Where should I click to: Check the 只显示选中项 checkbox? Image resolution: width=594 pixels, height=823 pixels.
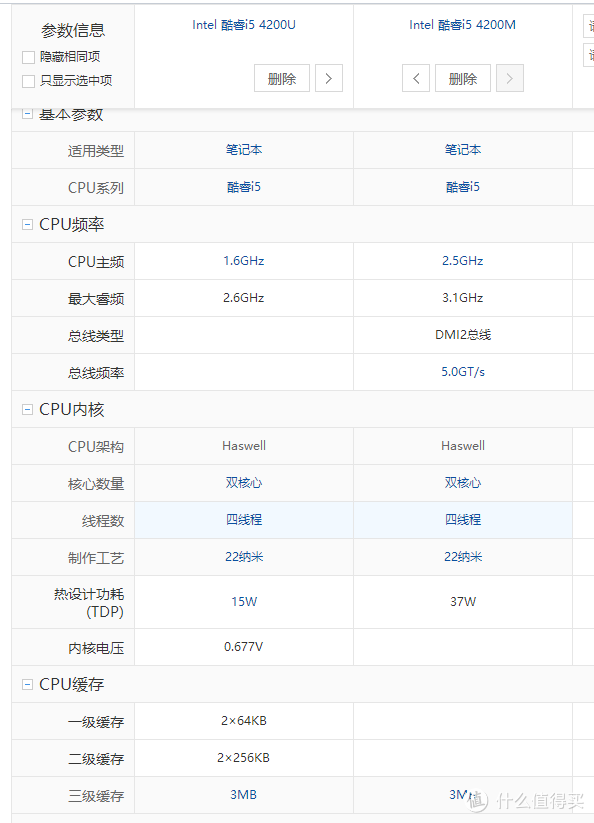(28, 81)
